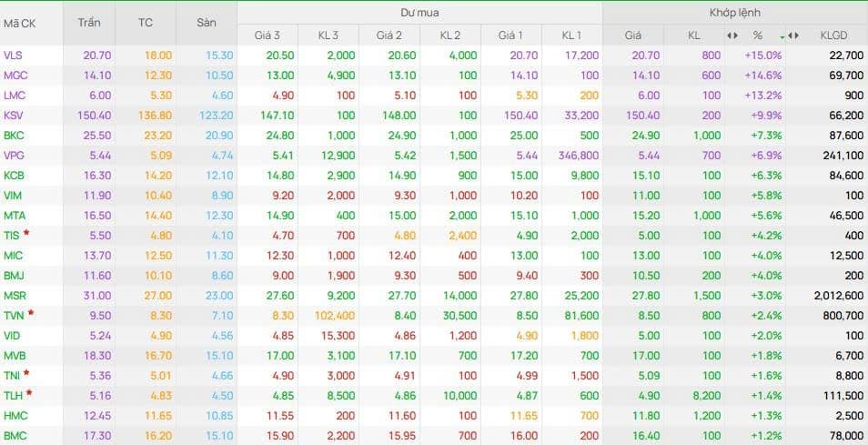
Task: Select the KCB stock row symbol
Action: point(14,176)
